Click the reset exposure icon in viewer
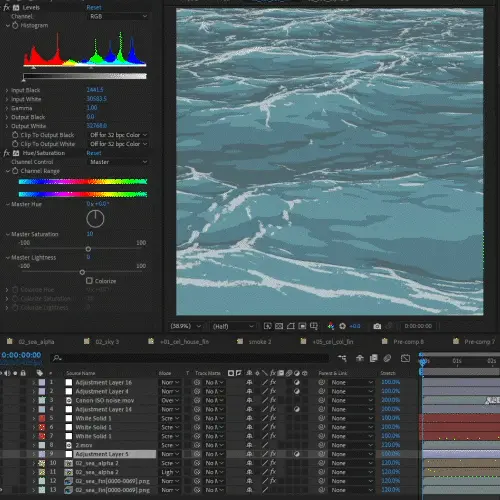The height and width of the screenshot is (500, 500). 342,326
